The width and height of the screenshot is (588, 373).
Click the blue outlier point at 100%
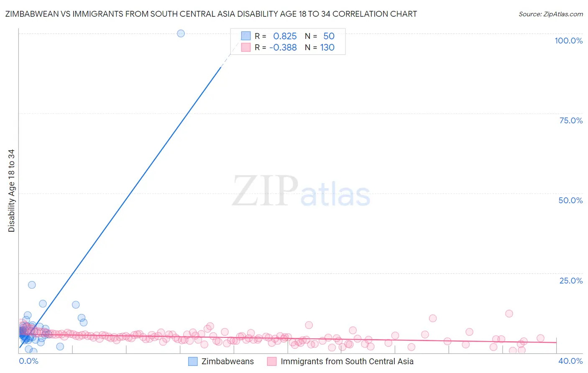point(181,33)
